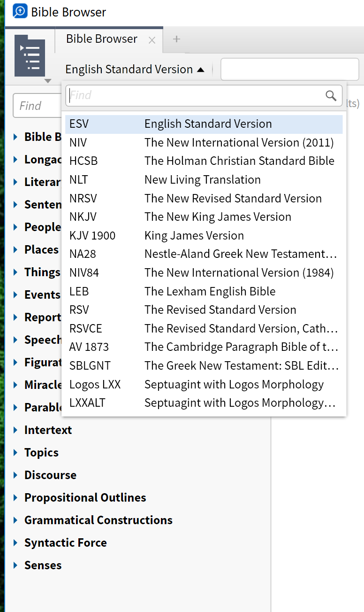Select ESV English Standard Version
Image resolution: width=364 pixels, height=612 pixels.
204,124
